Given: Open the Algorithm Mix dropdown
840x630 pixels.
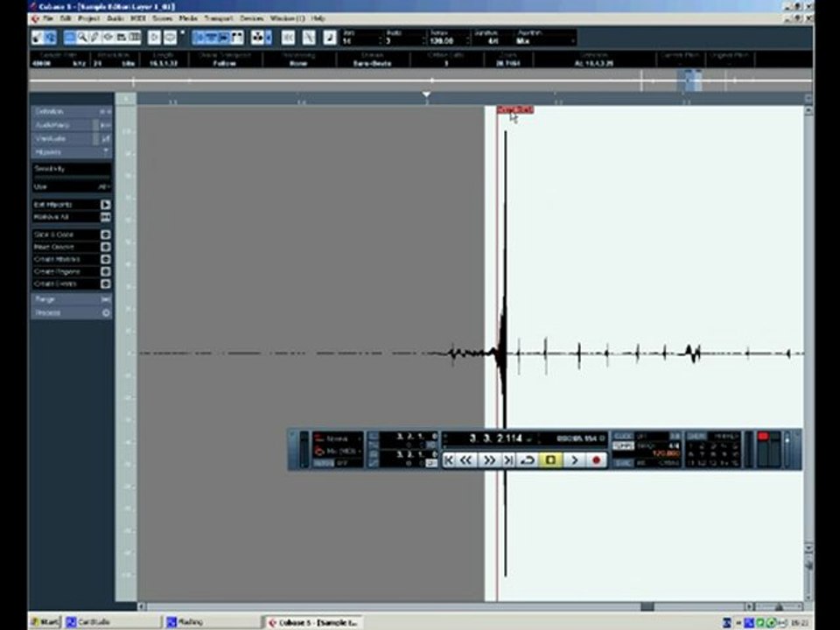Looking at the screenshot, I should 545,41.
